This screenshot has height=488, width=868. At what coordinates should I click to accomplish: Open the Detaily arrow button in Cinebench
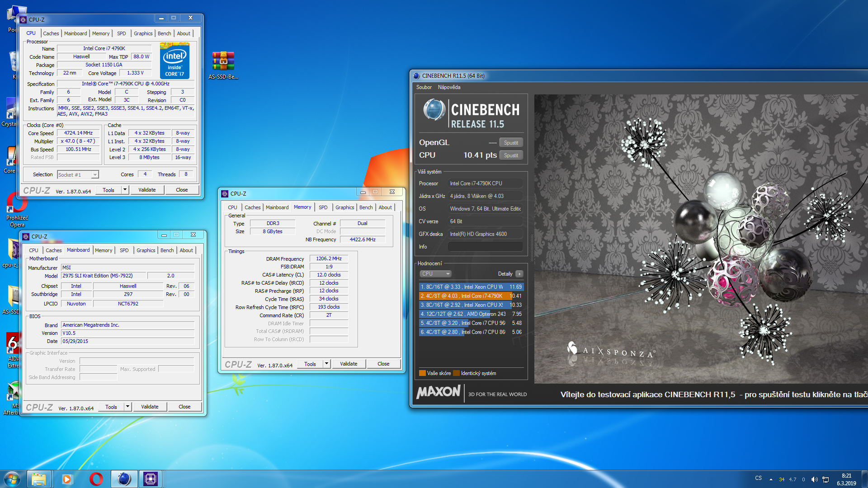click(x=519, y=274)
